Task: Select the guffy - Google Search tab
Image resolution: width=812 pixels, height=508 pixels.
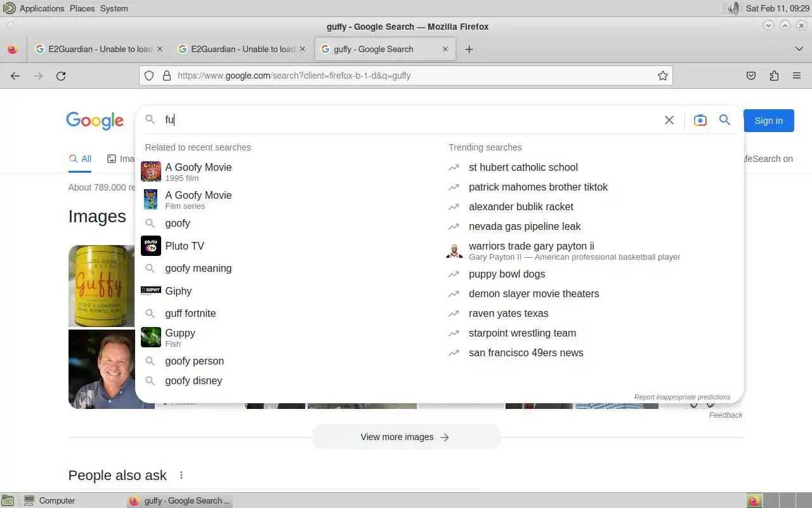Action: point(385,49)
